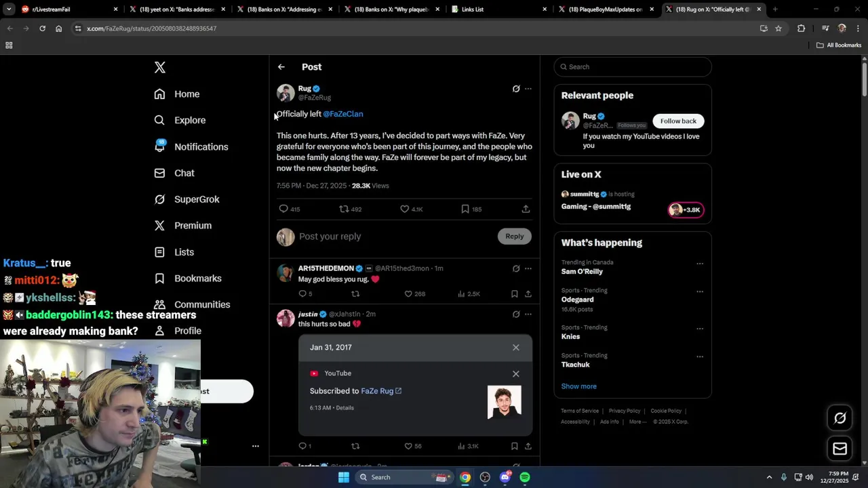Open the floating messages button
The width and height of the screenshot is (868, 488).
pos(840,449)
